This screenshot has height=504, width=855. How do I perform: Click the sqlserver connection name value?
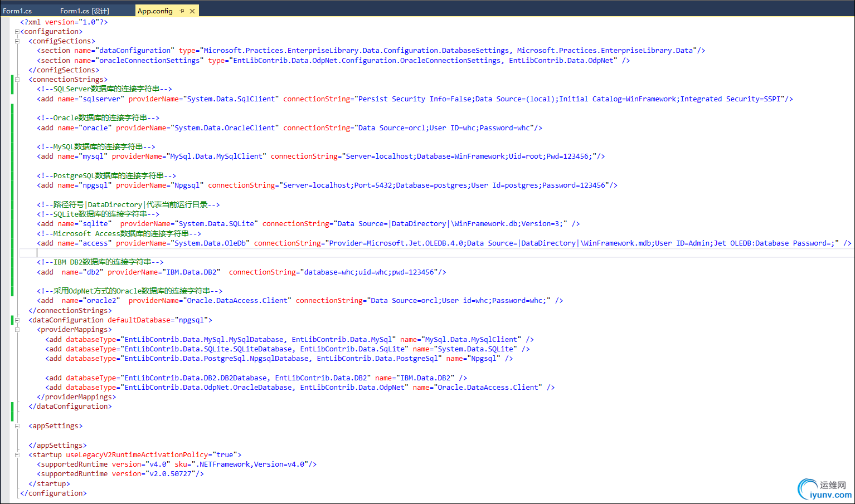[x=101, y=99]
